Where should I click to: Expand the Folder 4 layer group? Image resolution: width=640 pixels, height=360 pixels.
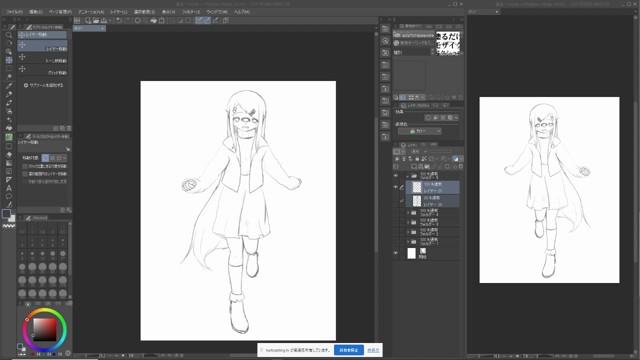(407, 213)
